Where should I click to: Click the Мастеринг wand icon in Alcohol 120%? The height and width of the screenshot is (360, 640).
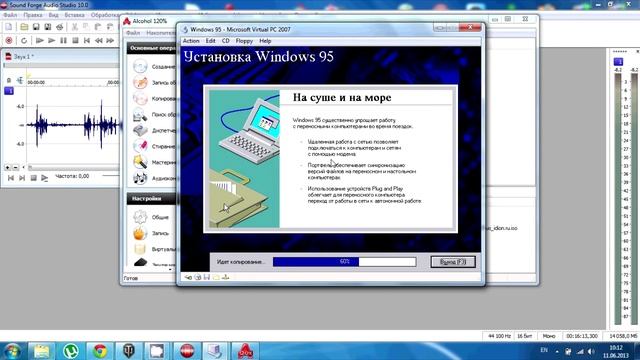pyautogui.click(x=140, y=162)
